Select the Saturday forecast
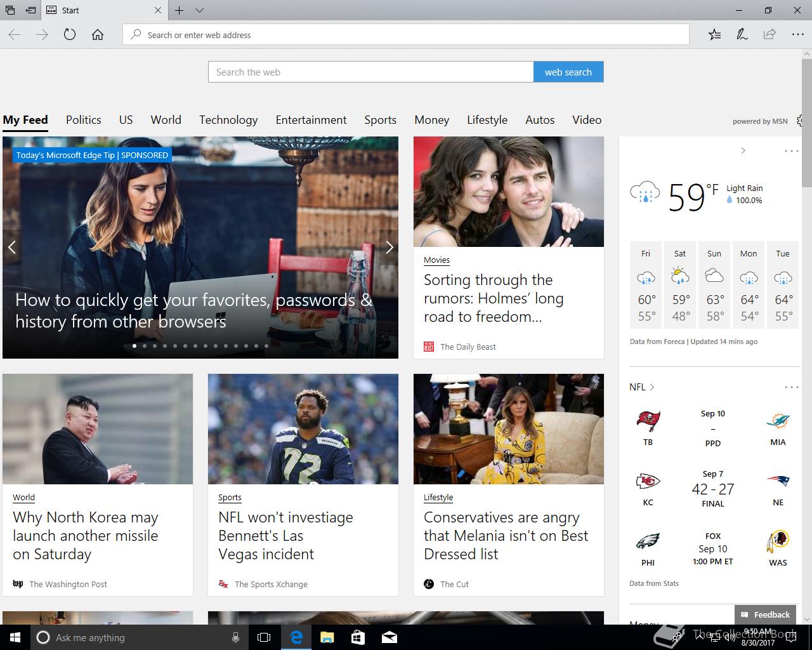812x650 pixels. point(680,284)
